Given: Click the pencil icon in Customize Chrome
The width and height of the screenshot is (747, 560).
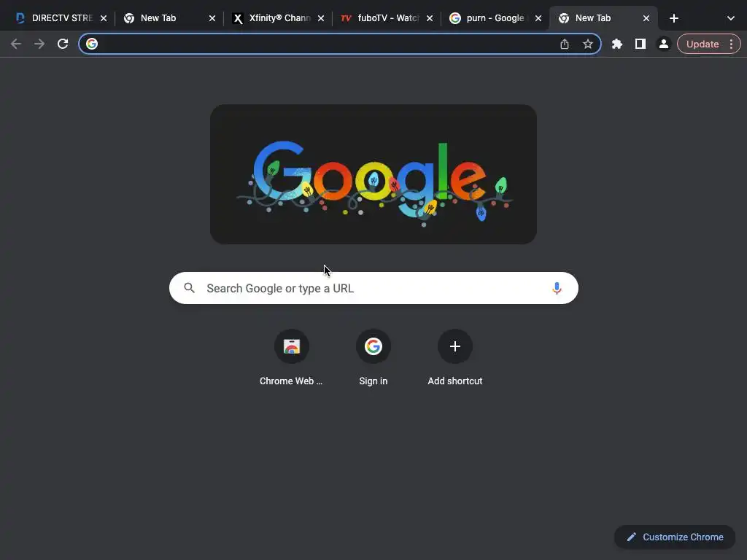Looking at the screenshot, I should [x=631, y=537].
